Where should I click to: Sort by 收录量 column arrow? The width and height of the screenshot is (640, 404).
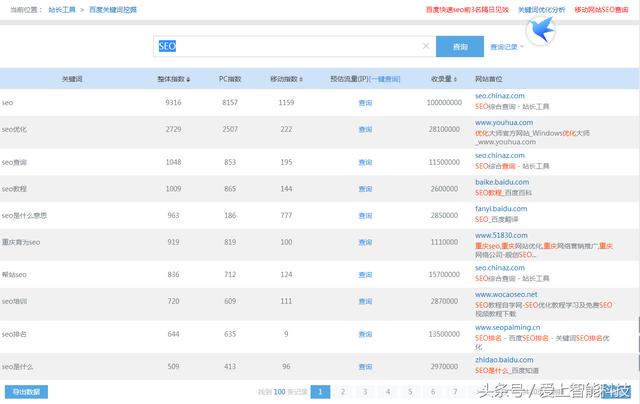(x=455, y=80)
